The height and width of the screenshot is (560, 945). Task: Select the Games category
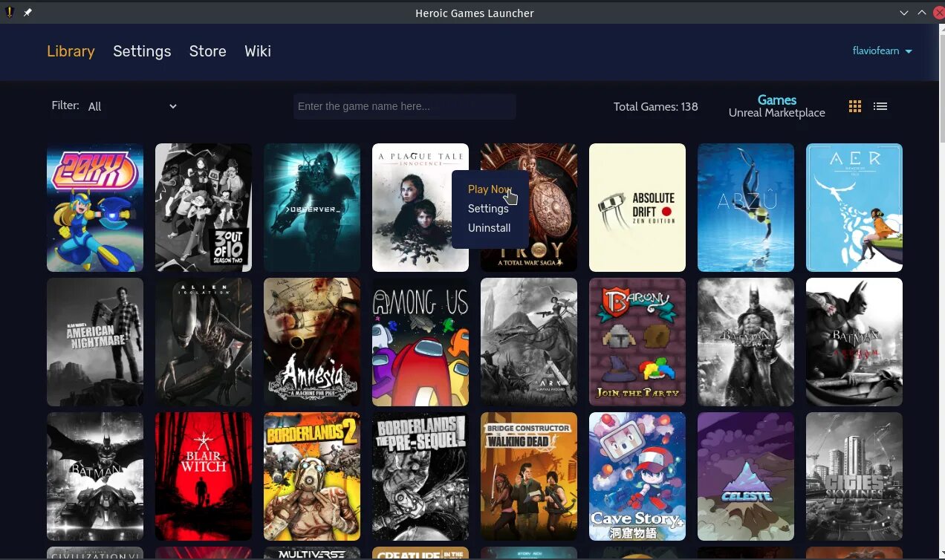click(x=777, y=100)
